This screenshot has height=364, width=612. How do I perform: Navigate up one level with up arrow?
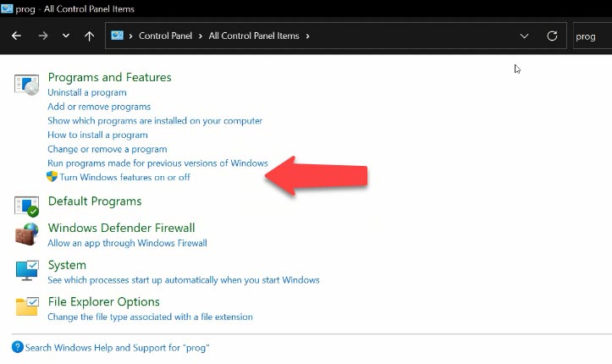pyautogui.click(x=90, y=36)
